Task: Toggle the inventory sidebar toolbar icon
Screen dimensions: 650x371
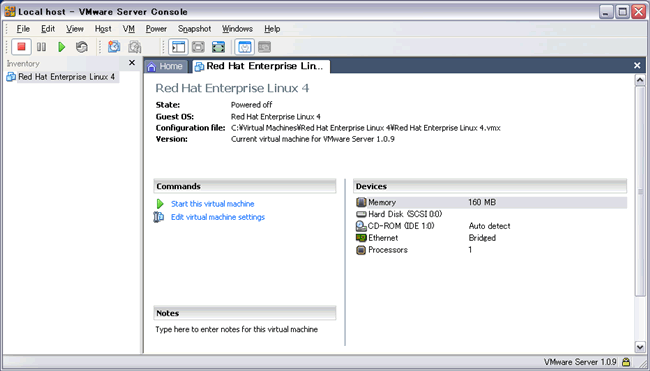Action: pyautogui.click(x=178, y=47)
